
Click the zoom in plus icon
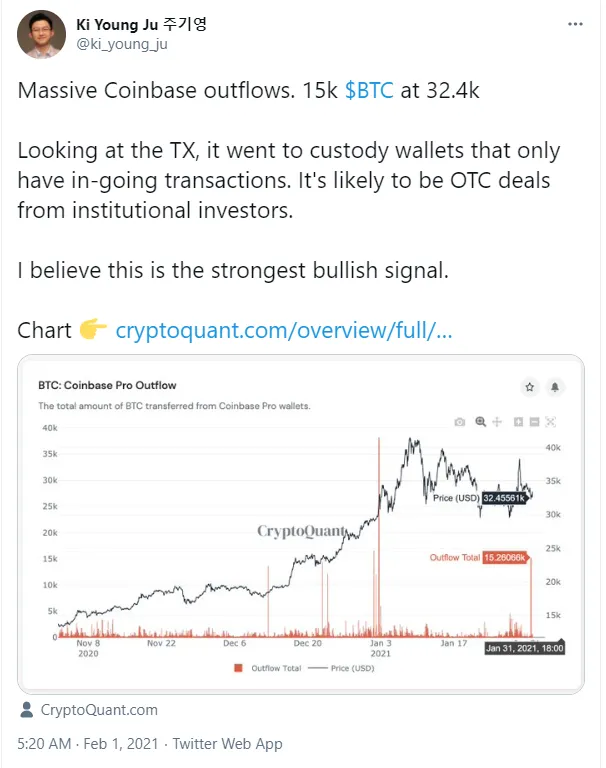click(518, 422)
